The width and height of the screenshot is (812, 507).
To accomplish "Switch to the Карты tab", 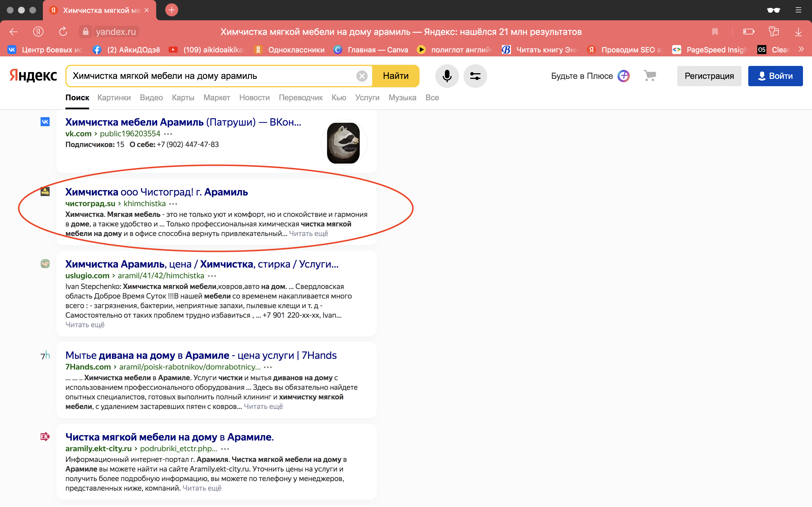I will [x=183, y=97].
